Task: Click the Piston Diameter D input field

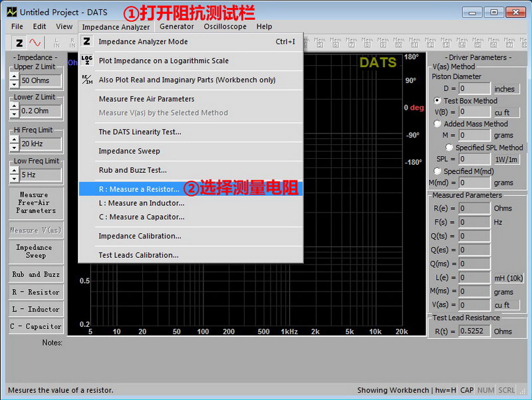Action: [474, 88]
